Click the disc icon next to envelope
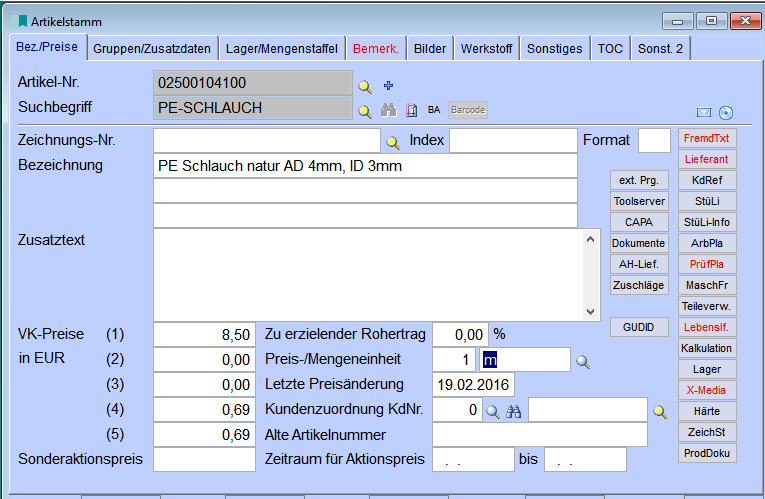Screen dimensions: 765x499 point(726,112)
